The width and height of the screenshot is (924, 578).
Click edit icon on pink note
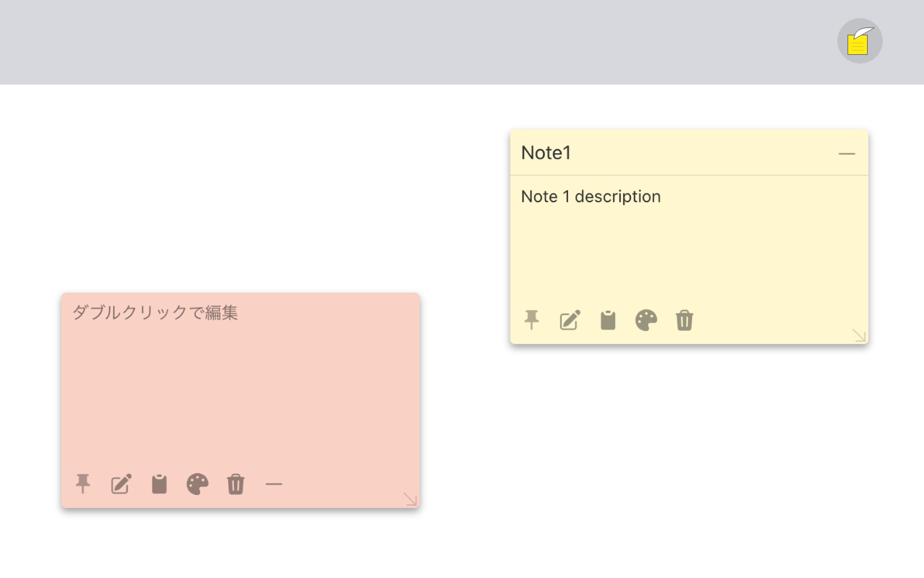coord(121,484)
